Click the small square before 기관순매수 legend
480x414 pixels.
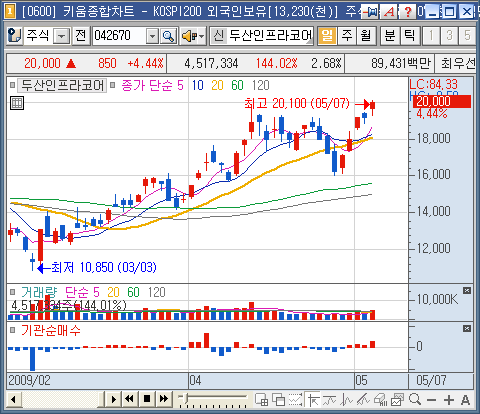click(x=12, y=330)
